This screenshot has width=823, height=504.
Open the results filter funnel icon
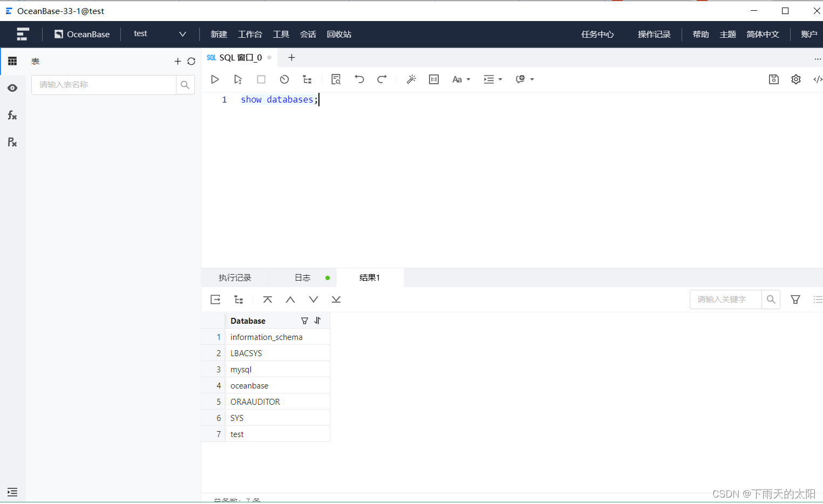(x=795, y=299)
